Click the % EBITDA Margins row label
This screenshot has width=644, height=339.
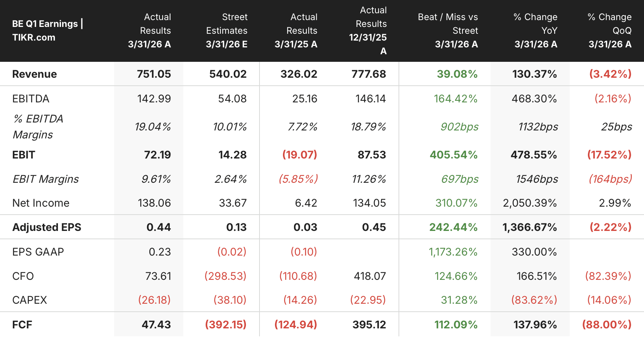coord(38,127)
